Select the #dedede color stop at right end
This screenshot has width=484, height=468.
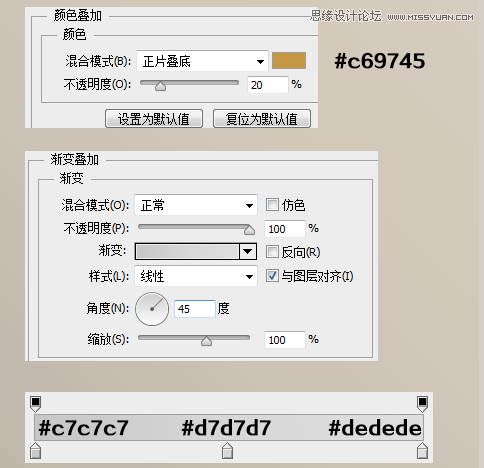[422, 451]
